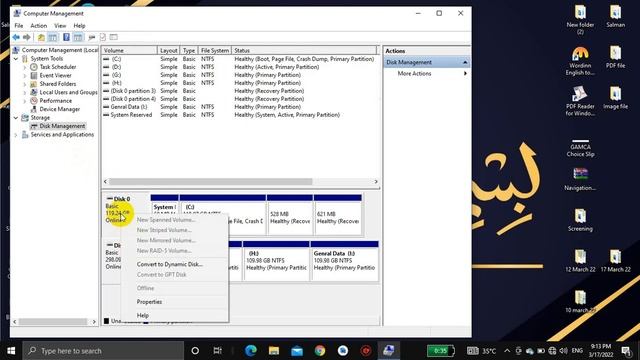Select Local Users and Groups node
This screenshot has width=640, height=360.
tap(68, 92)
